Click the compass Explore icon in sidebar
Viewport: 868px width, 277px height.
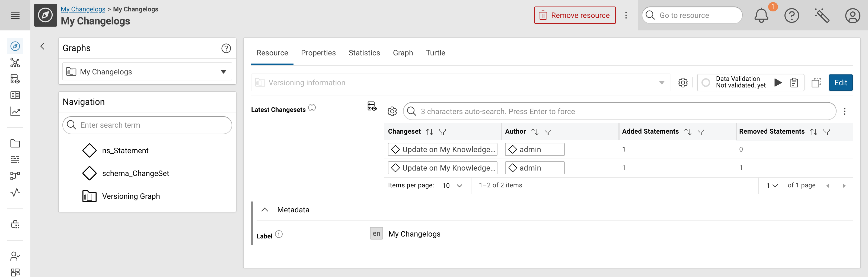click(x=15, y=46)
